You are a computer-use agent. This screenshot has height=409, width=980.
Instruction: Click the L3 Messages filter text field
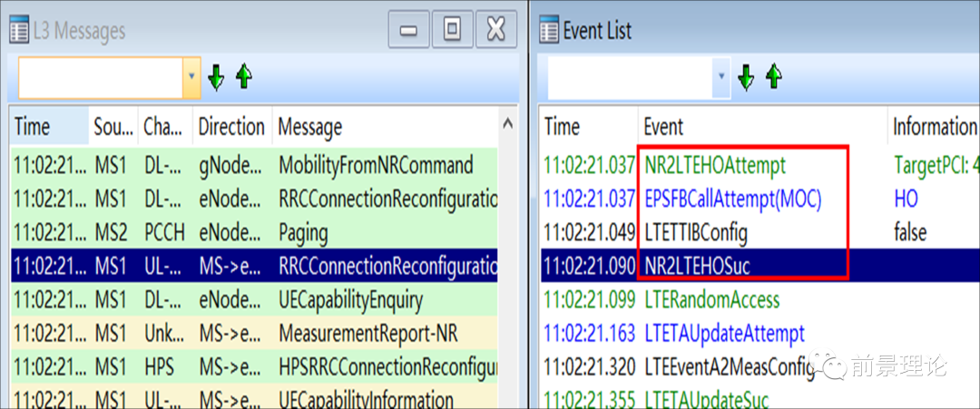click(100, 78)
